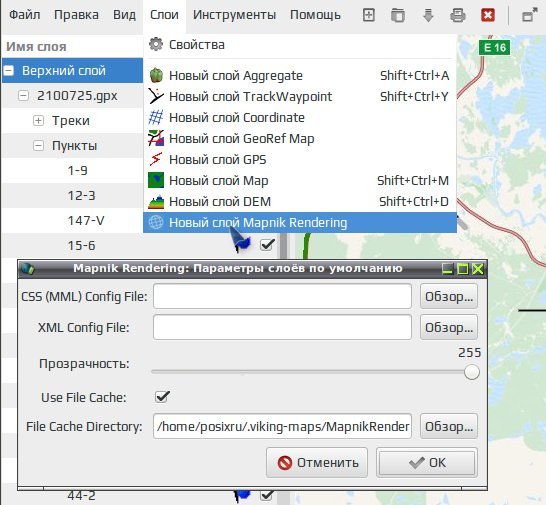Collapse the 2100725.gpx layer node
Viewport: 546px width, 505px height.
[x=23, y=95]
